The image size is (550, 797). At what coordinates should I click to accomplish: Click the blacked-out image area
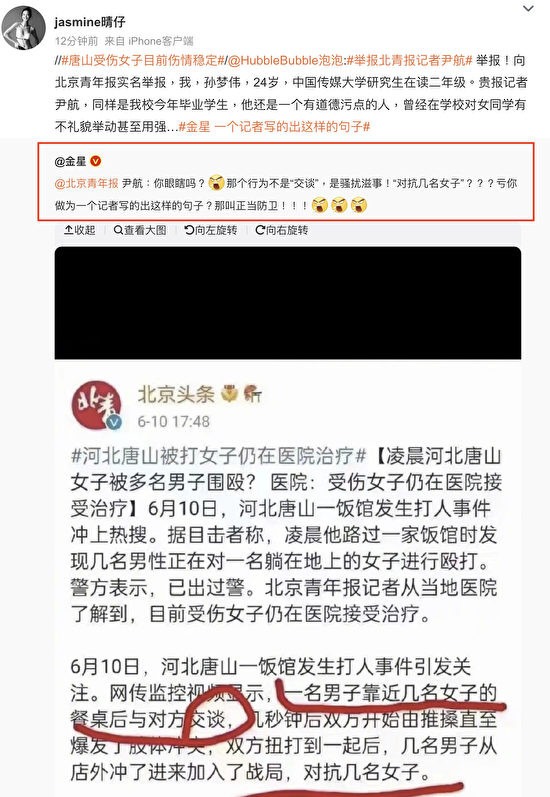pyautogui.click(x=288, y=303)
